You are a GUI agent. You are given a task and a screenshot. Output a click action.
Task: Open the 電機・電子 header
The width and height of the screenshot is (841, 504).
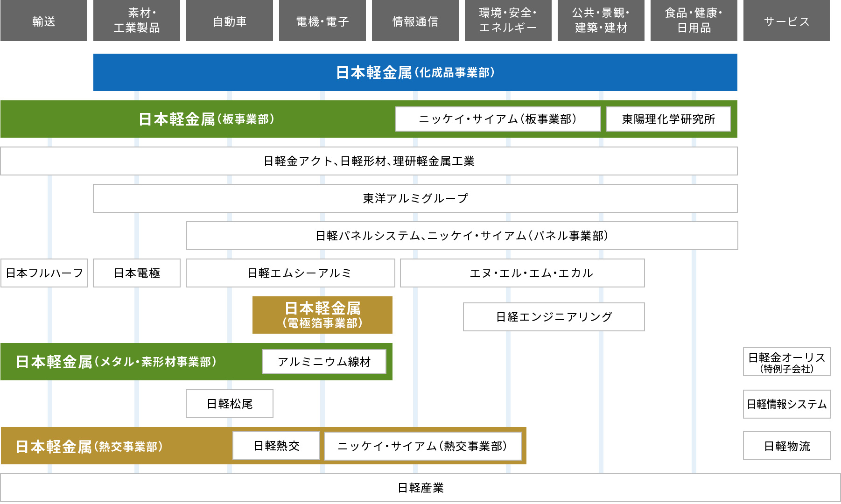click(322, 21)
